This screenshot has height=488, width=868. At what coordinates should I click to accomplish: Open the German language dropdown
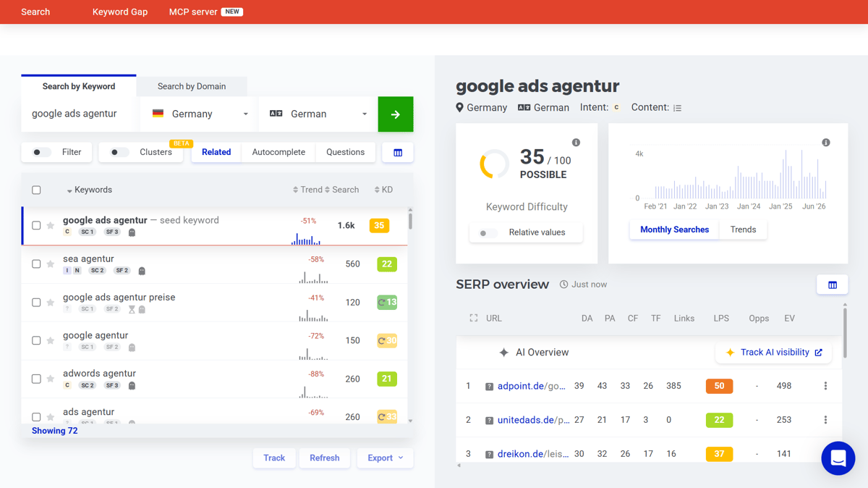[x=318, y=114]
